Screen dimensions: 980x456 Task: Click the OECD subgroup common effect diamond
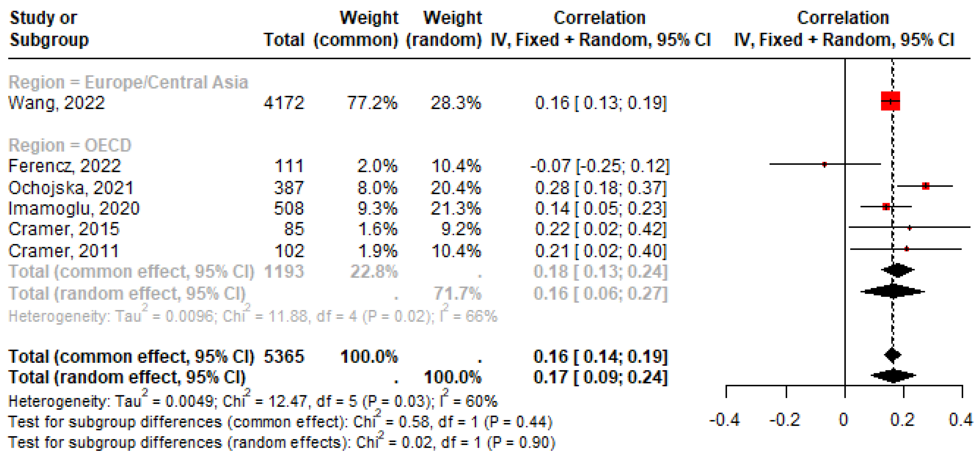(x=898, y=270)
